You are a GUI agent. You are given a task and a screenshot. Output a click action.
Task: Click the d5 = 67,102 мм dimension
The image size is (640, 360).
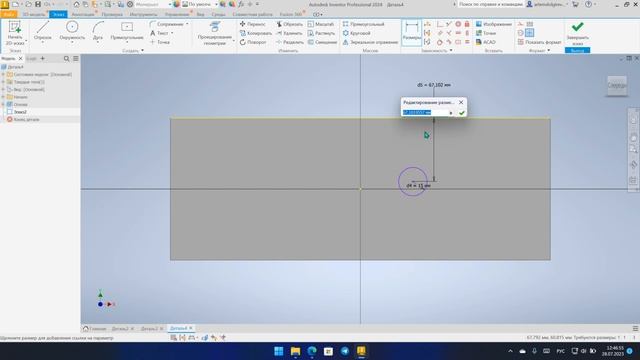(434, 85)
